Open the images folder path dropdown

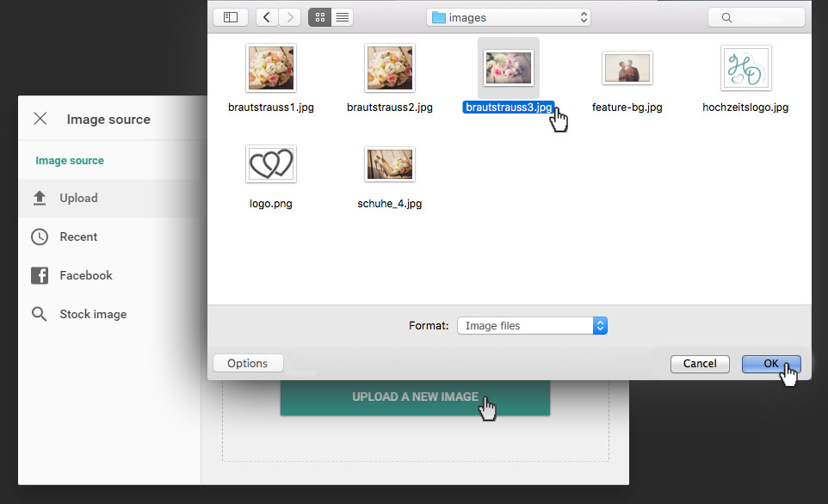509,17
